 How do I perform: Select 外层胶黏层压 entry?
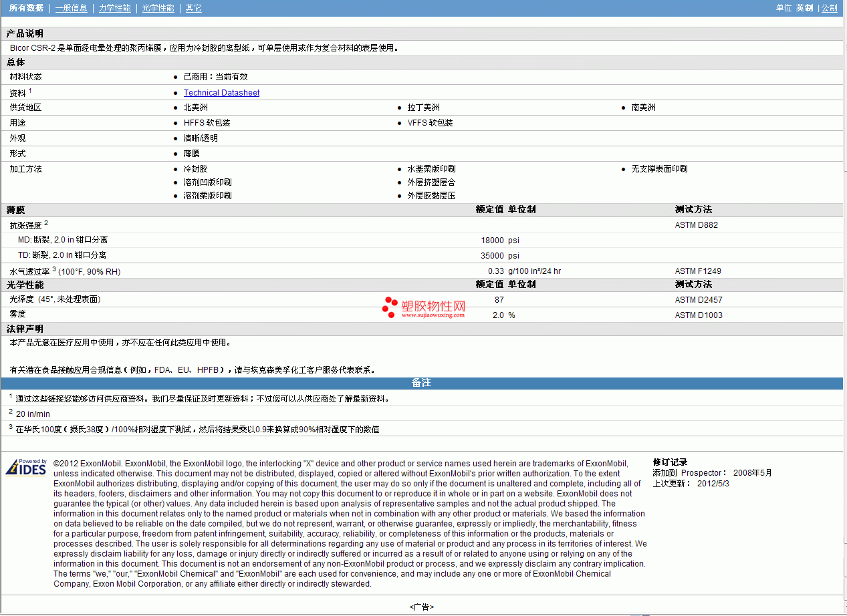click(432, 196)
